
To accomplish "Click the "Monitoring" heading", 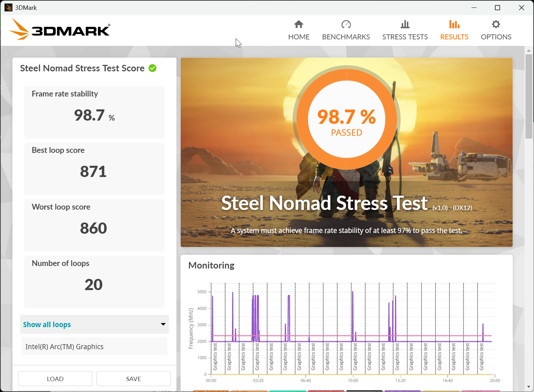I will [x=211, y=265].
